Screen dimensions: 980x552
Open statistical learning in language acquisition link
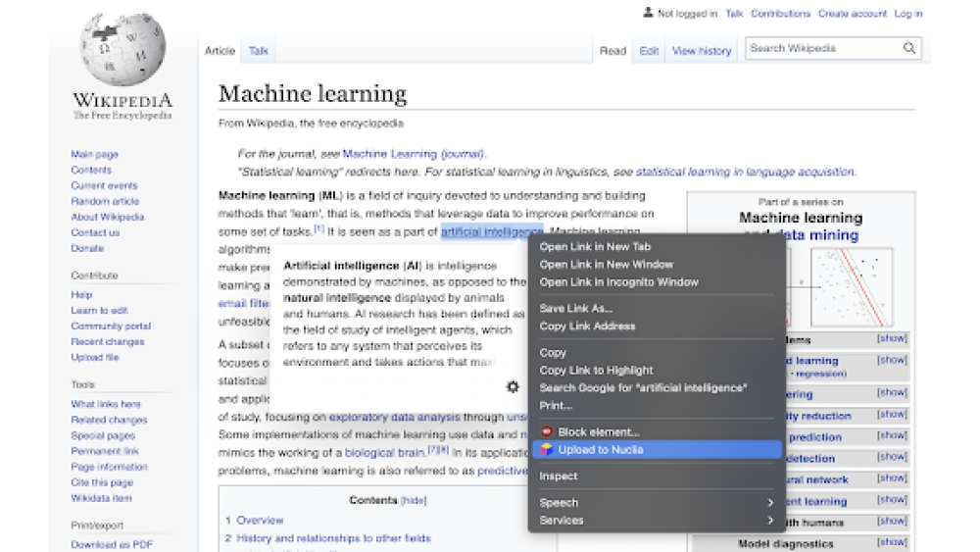pyautogui.click(x=745, y=172)
